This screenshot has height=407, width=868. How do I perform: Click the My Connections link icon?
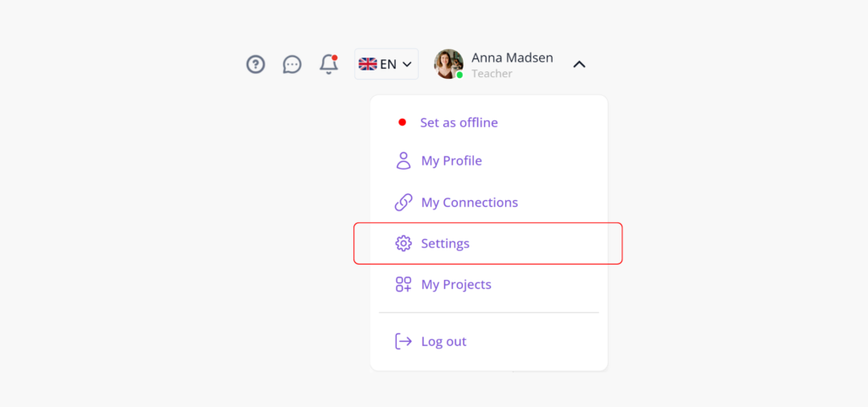(x=403, y=203)
